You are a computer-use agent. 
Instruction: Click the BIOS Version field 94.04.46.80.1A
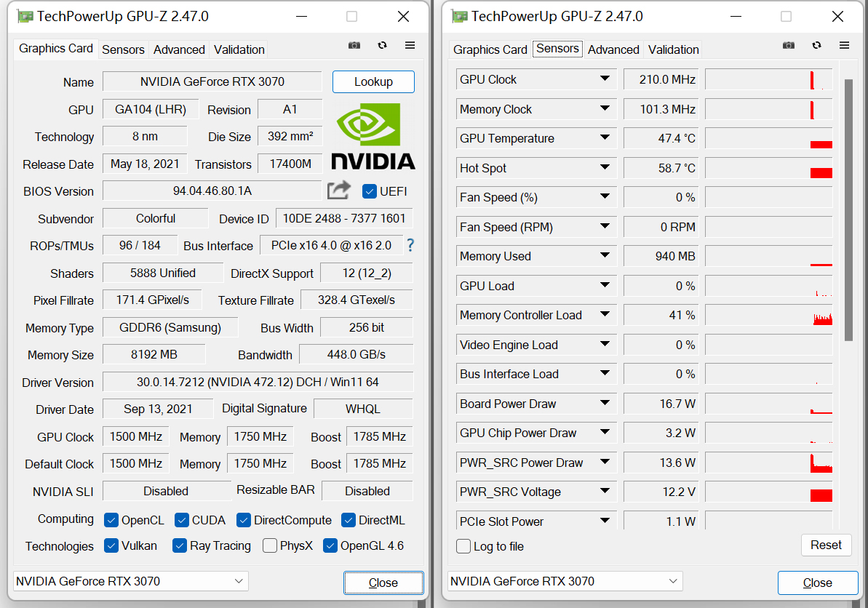[212, 191]
